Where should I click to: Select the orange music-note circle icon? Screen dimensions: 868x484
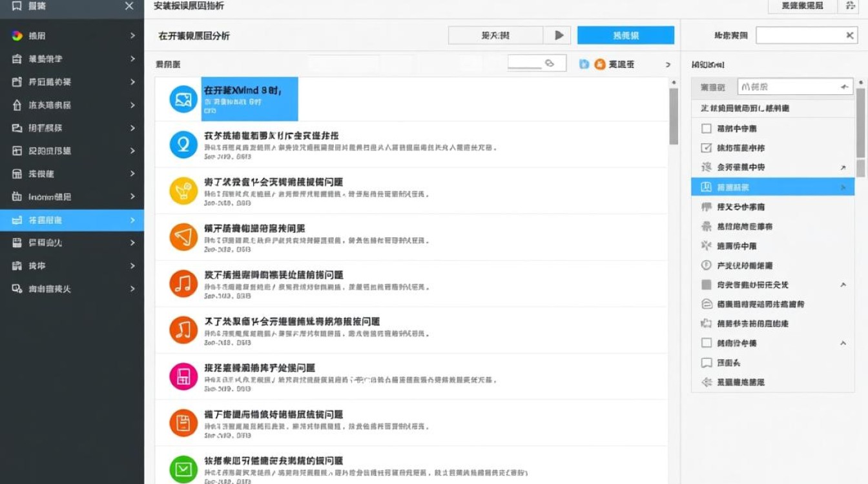pyautogui.click(x=182, y=330)
